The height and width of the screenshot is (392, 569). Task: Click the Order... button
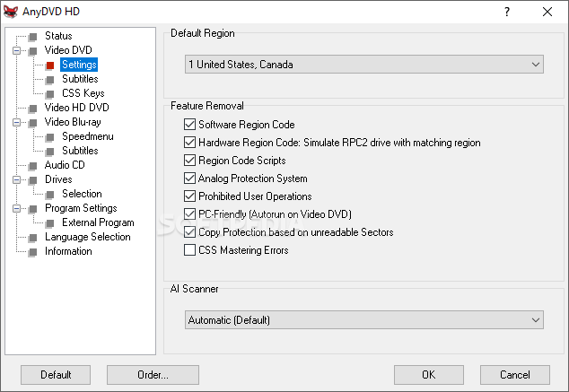(153, 375)
